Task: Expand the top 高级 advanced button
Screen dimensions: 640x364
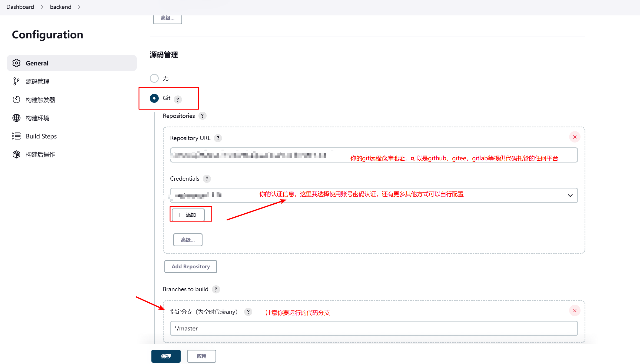Action: [167, 18]
